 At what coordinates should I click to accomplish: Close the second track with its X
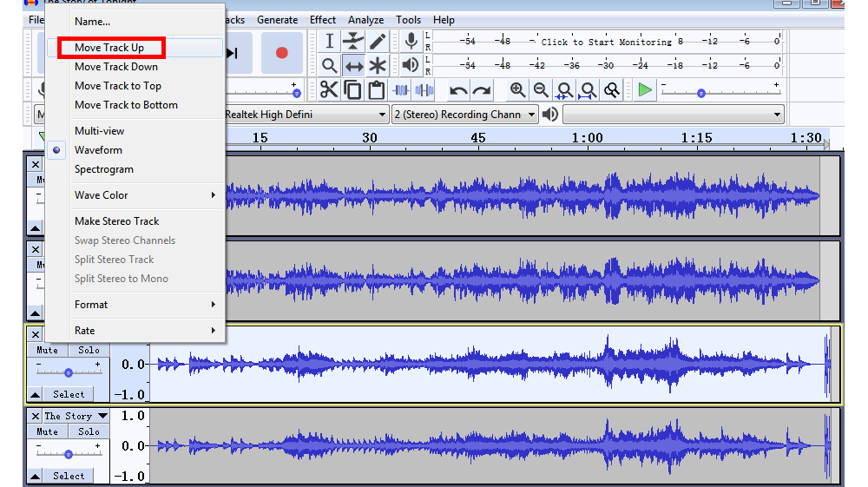(x=36, y=250)
